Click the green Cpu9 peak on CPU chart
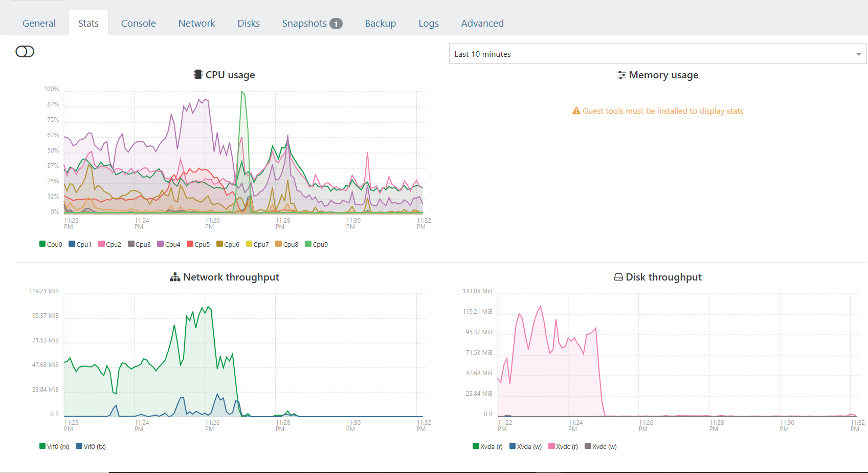This screenshot has width=868, height=473. point(242,92)
